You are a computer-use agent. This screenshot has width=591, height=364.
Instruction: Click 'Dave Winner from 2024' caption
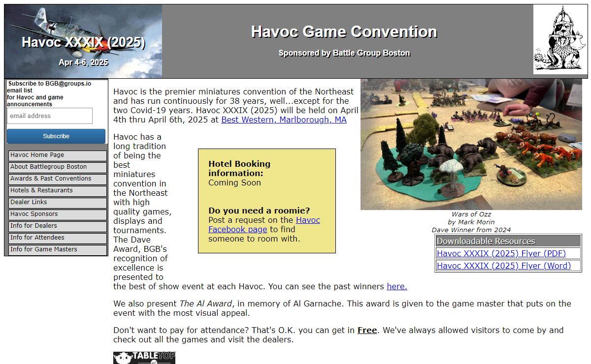471,230
